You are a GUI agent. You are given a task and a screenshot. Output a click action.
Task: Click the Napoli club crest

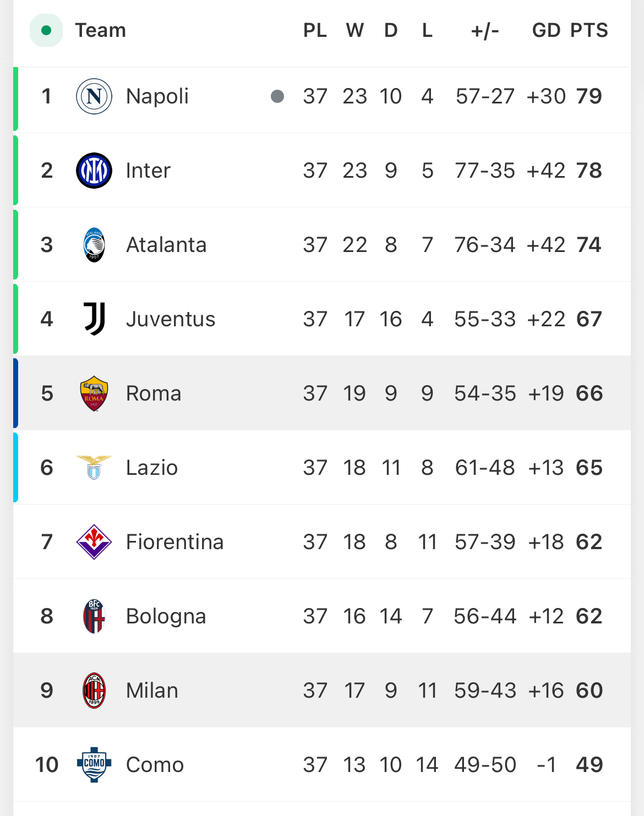pyautogui.click(x=94, y=96)
